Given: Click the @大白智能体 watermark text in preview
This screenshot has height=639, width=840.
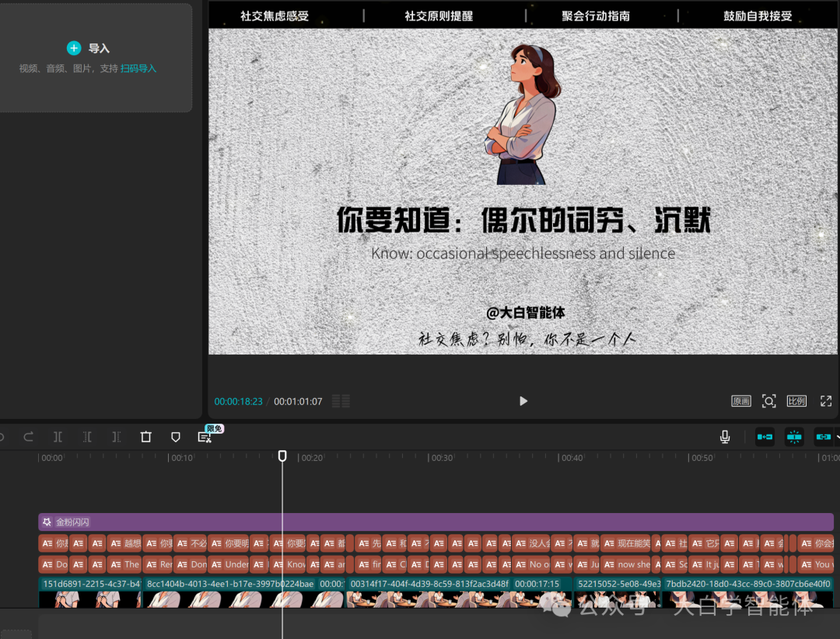Looking at the screenshot, I should tap(526, 313).
